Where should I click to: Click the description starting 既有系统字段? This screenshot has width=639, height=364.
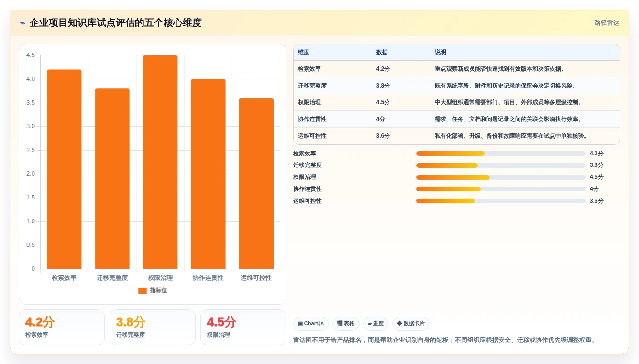[506, 86]
